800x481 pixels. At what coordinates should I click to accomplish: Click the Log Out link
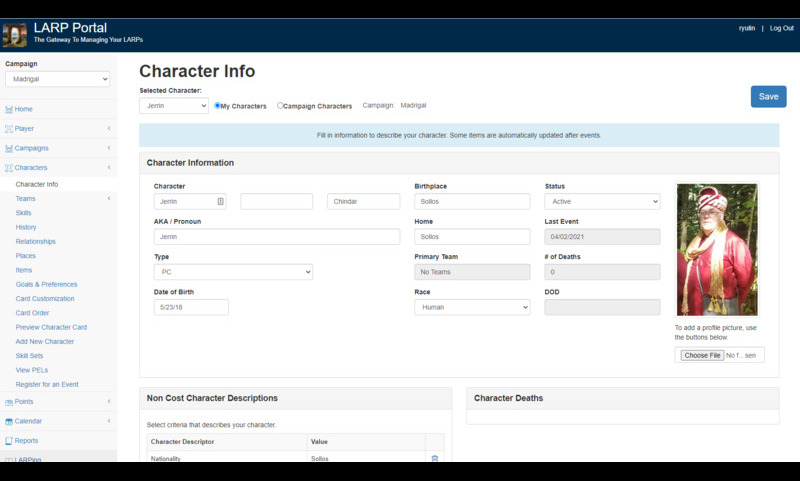781,28
